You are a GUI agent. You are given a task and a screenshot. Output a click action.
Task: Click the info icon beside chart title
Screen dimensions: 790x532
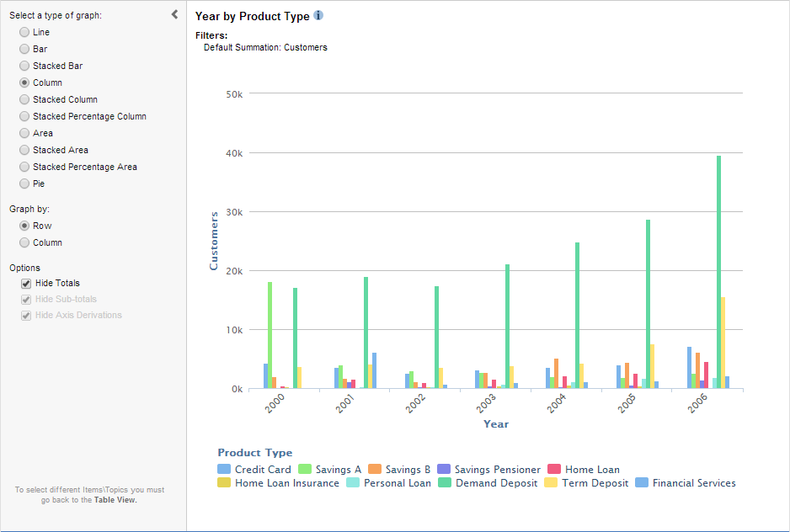tap(318, 16)
